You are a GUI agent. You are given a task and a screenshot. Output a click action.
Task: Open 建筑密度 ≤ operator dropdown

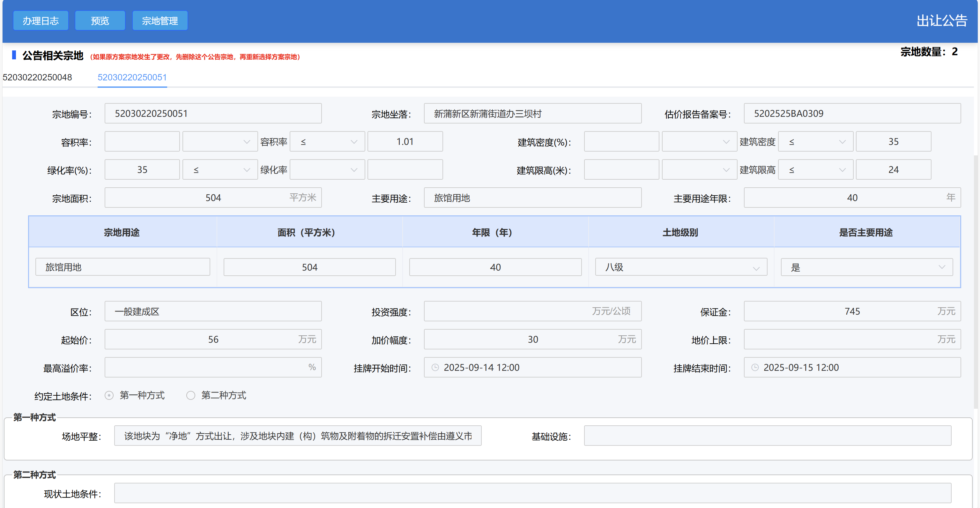coord(815,142)
